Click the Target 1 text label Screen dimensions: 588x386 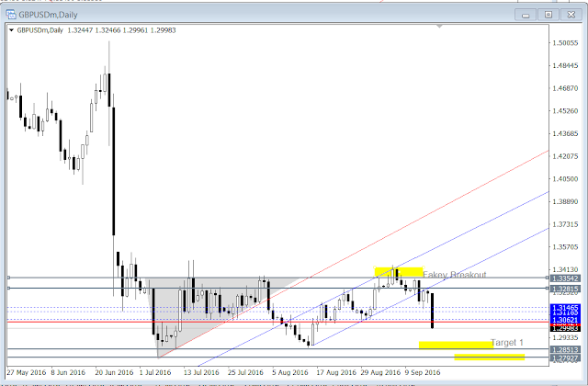tap(506, 343)
